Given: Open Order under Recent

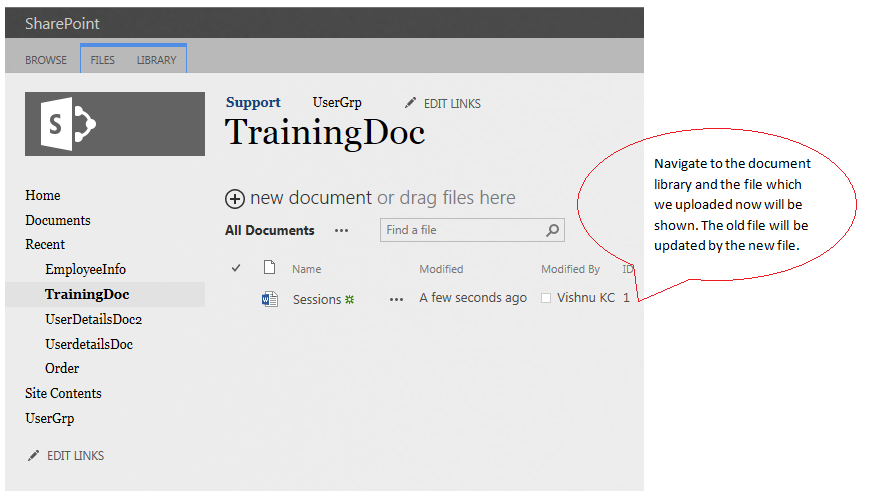Looking at the screenshot, I should click(x=62, y=368).
